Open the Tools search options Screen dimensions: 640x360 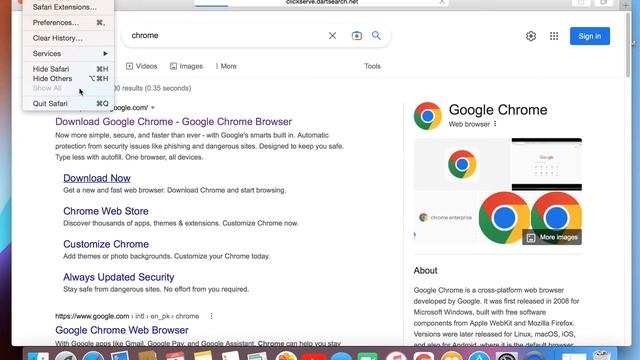tap(372, 66)
